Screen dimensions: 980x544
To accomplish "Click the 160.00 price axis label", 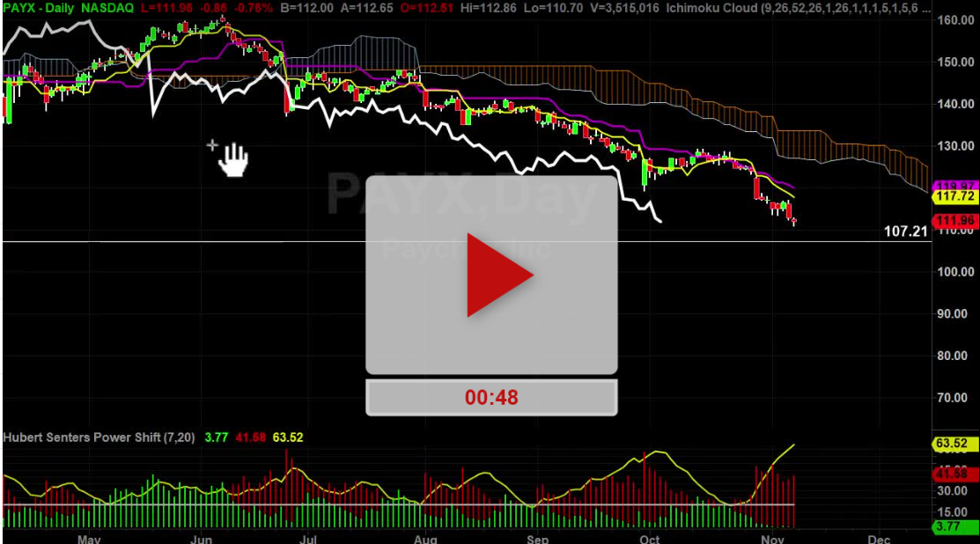I will click(954, 20).
